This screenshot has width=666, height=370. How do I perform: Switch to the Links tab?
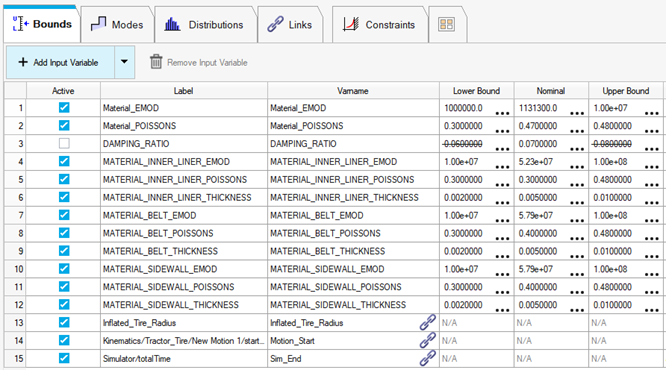pyautogui.click(x=290, y=25)
